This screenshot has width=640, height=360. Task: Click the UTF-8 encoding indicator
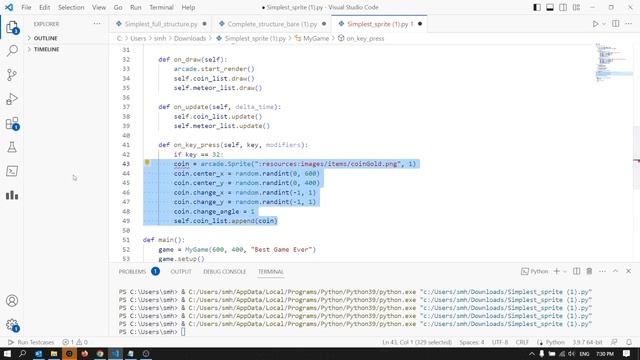[x=500, y=342]
